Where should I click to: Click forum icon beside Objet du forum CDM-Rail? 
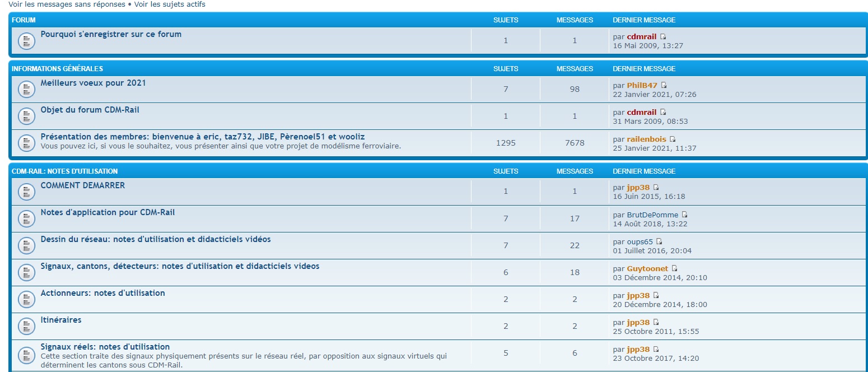click(x=27, y=116)
